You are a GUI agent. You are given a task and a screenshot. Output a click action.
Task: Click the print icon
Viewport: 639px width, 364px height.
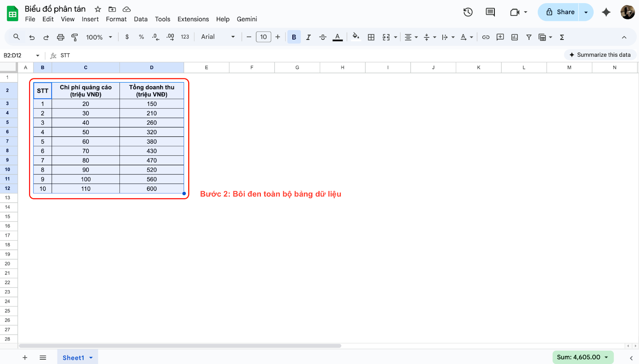click(60, 37)
